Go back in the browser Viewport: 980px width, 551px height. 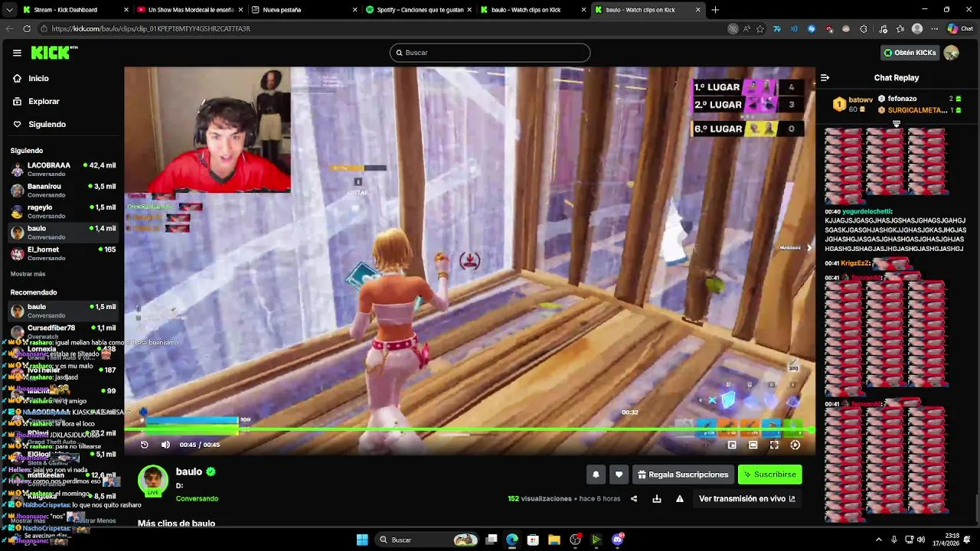point(9,28)
